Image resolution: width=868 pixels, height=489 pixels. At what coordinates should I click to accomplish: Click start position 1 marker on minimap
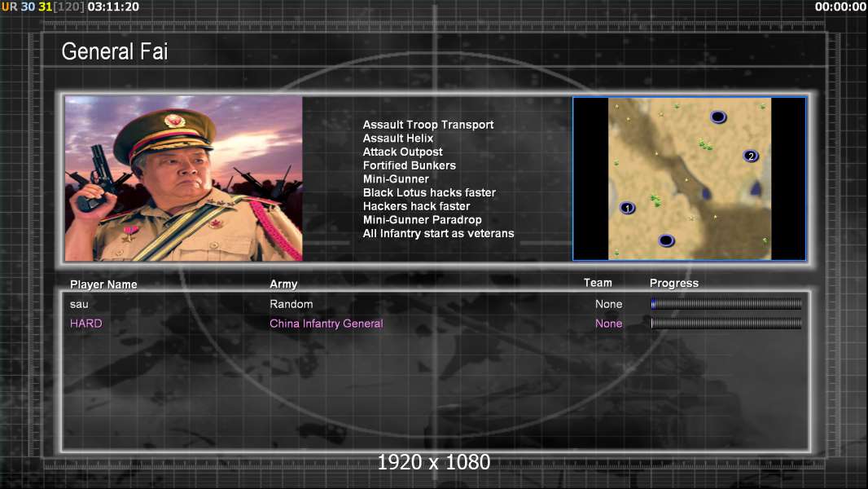point(627,208)
